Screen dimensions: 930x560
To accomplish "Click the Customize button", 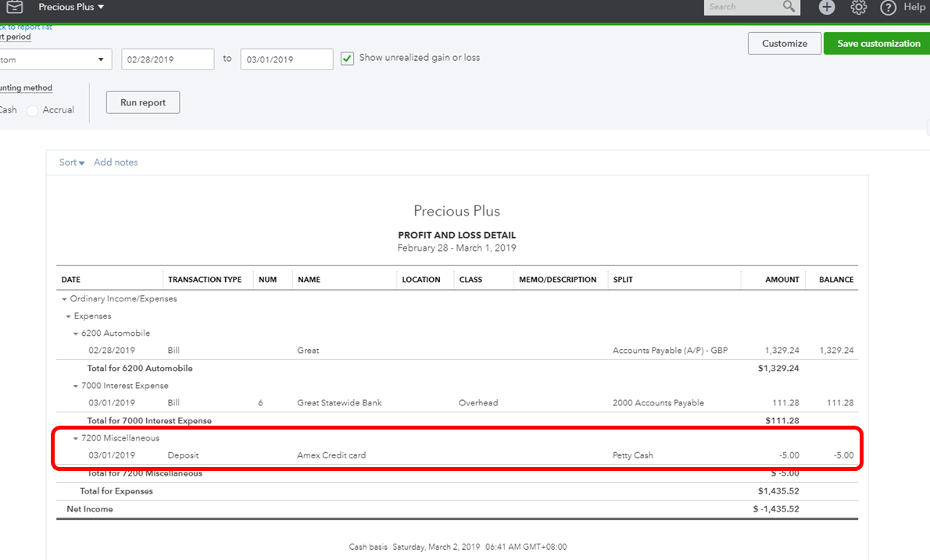I will click(x=784, y=44).
